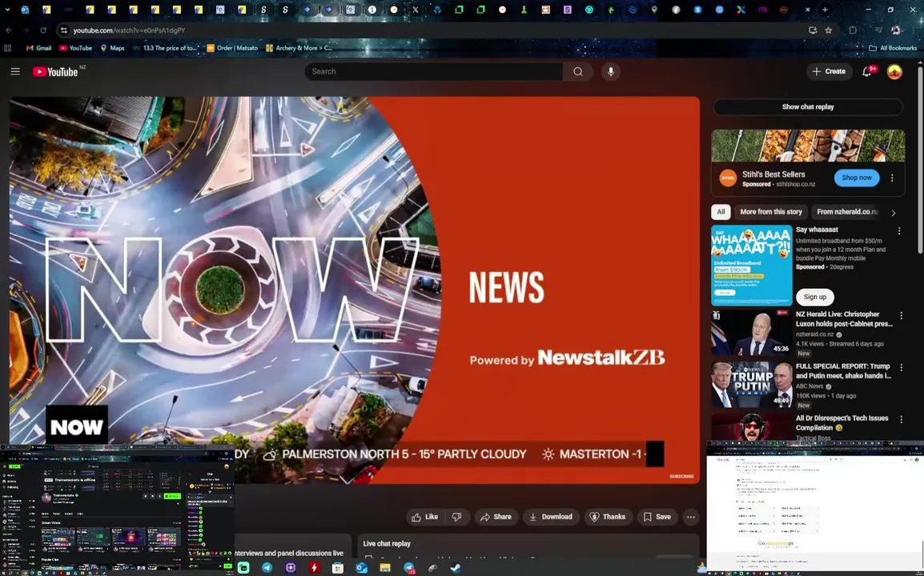Open a new browser tab
924x576 pixels.
825,10
